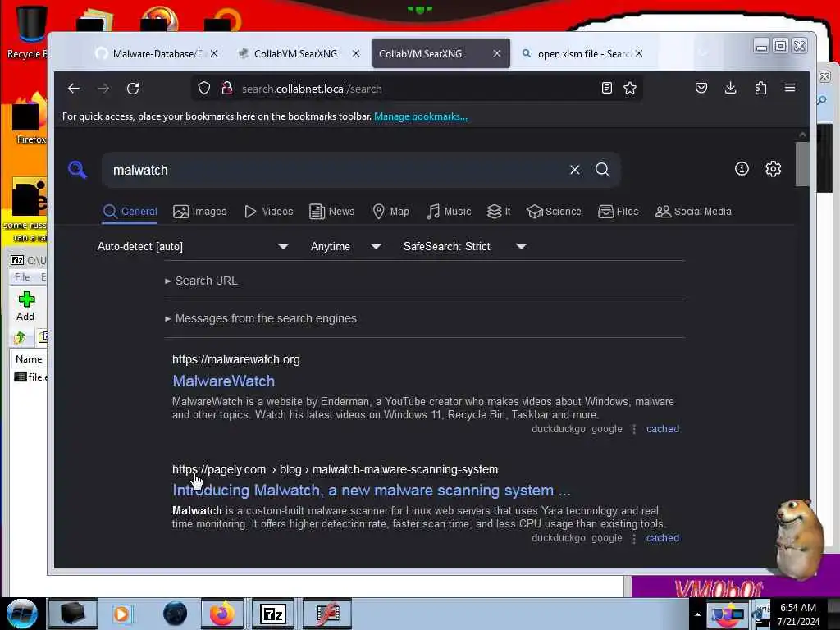Viewport: 840px width, 630px height.
Task: Select the Social Media search category
Action: 693,212
